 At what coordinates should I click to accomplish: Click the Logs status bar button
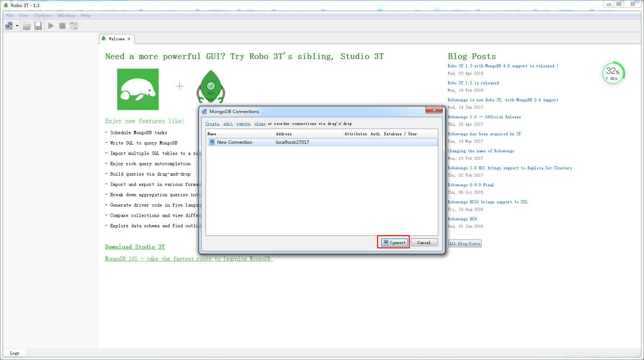tap(14, 353)
